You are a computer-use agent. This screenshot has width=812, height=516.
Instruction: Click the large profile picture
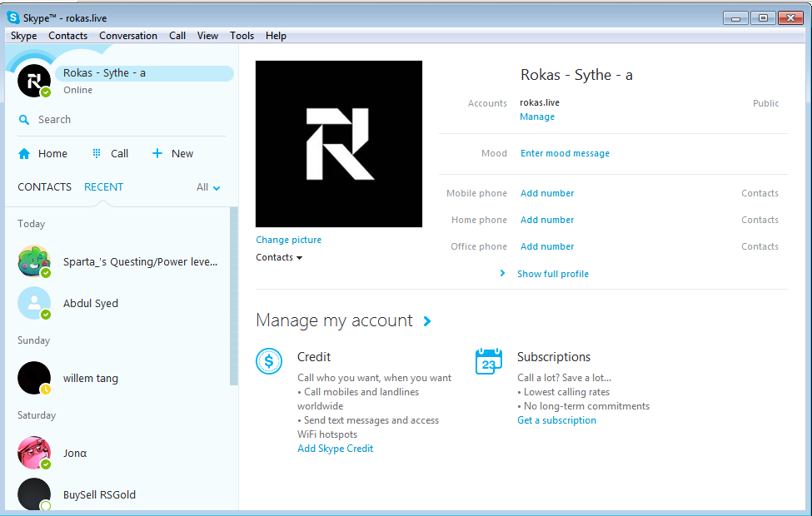coord(339,144)
